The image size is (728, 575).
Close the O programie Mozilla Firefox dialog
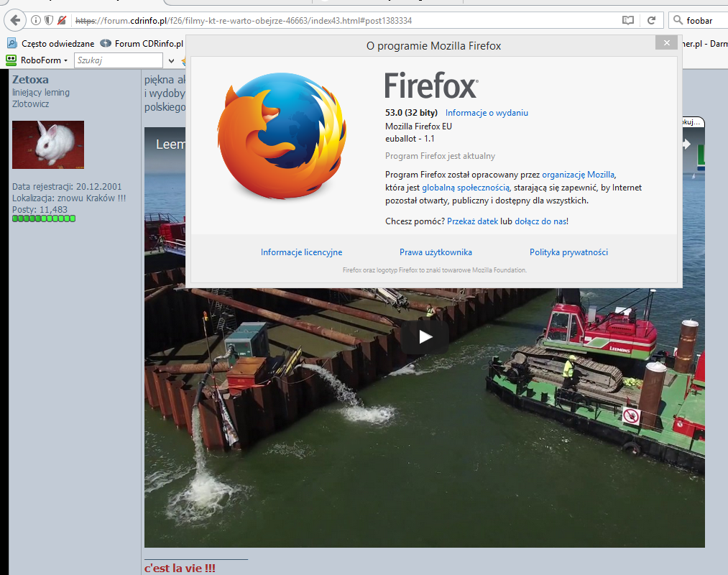pyautogui.click(x=667, y=42)
